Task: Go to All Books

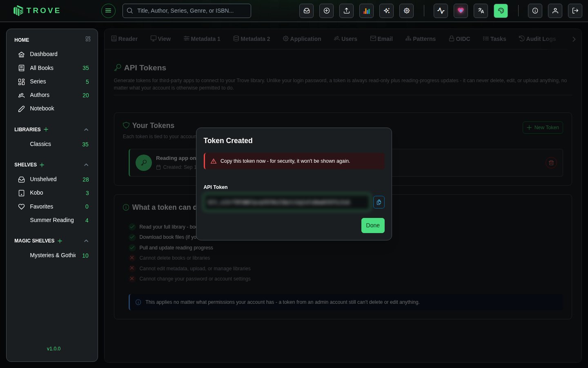Action: coord(52,68)
